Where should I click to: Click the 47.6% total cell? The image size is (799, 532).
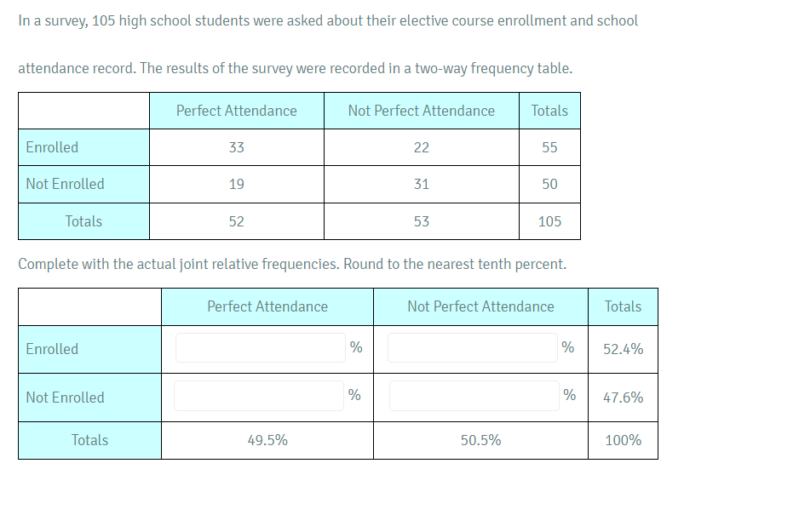[623, 397]
